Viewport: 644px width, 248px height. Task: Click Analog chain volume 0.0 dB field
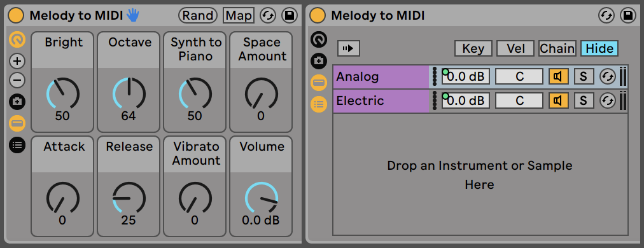[x=466, y=76]
